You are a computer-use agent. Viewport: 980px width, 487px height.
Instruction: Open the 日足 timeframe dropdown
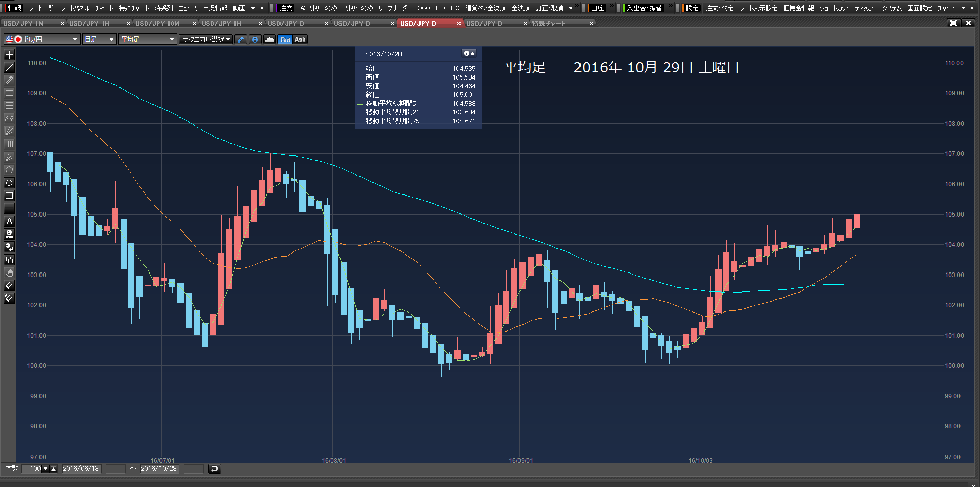click(x=99, y=40)
